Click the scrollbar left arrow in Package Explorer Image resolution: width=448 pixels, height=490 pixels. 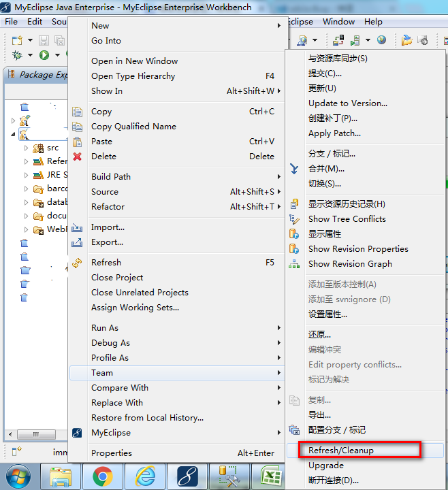pyautogui.click(x=11, y=434)
